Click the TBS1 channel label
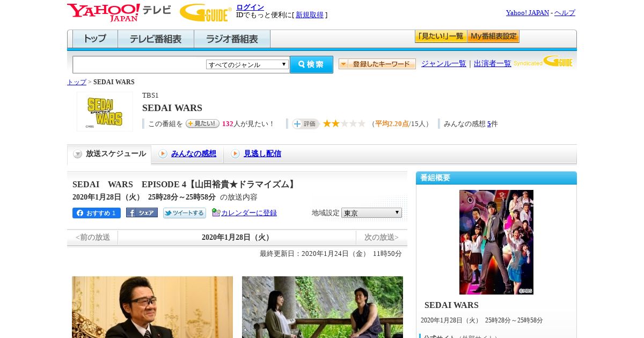 click(x=150, y=95)
